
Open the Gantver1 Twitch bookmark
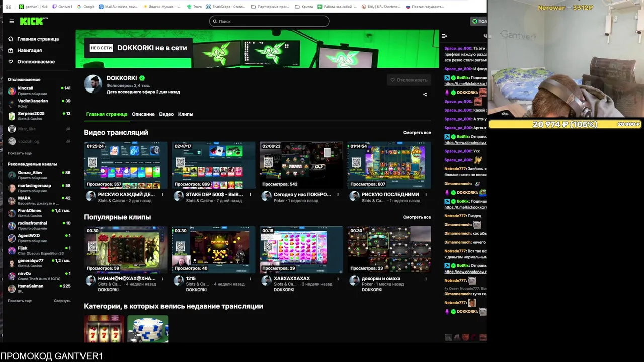point(62,7)
